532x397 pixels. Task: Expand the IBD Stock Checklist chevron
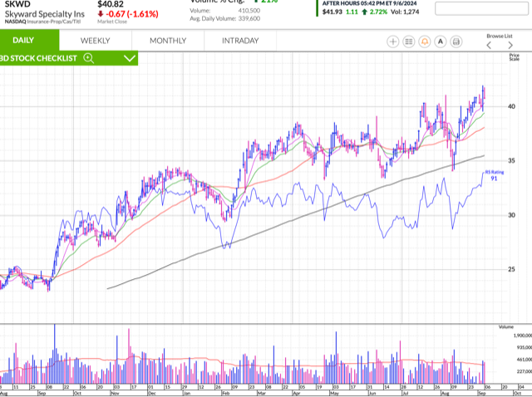[x=130, y=58]
